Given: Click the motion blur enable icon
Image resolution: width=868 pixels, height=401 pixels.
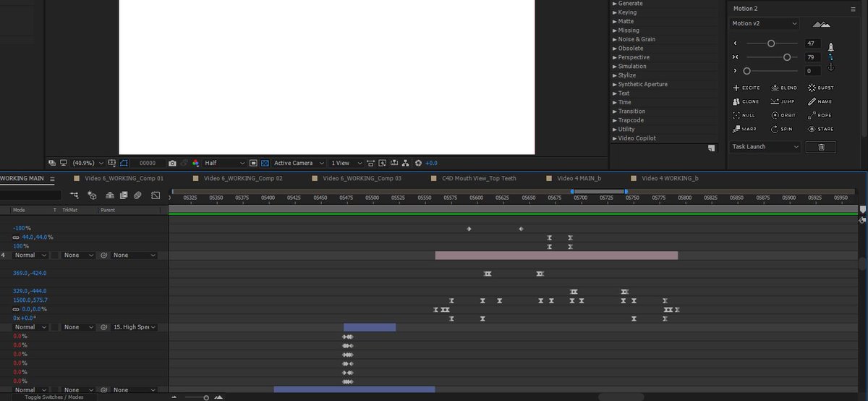Looking at the screenshot, I should tap(138, 195).
